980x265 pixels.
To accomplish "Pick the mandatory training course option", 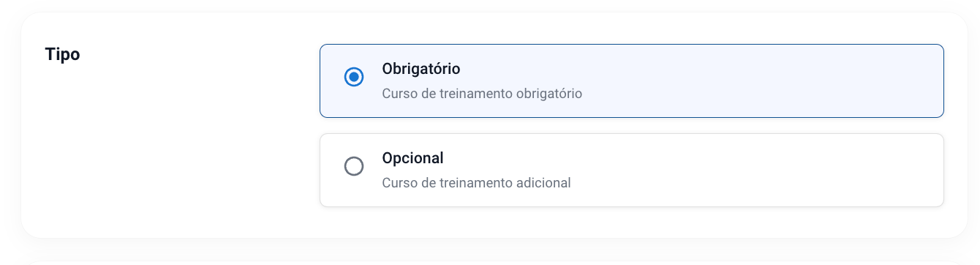I will 632,81.
